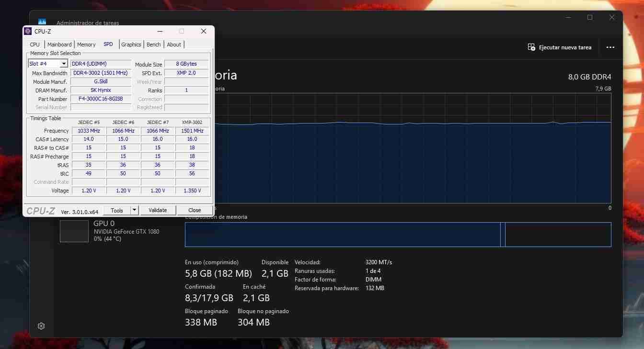Click the Velocidad value 3200 MT/s
Image resolution: width=644 pixels, height=349 pixels.
pyautogui.click(x=379, y=262)
